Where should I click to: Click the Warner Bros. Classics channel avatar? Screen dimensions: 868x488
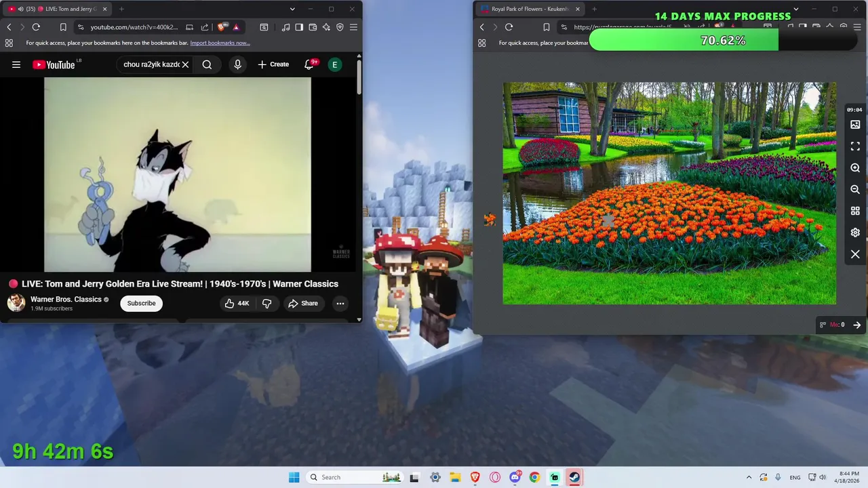pos(16,303)
